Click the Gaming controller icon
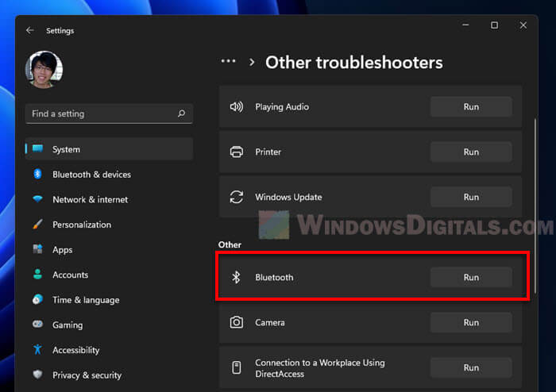 tap(37, 324)
